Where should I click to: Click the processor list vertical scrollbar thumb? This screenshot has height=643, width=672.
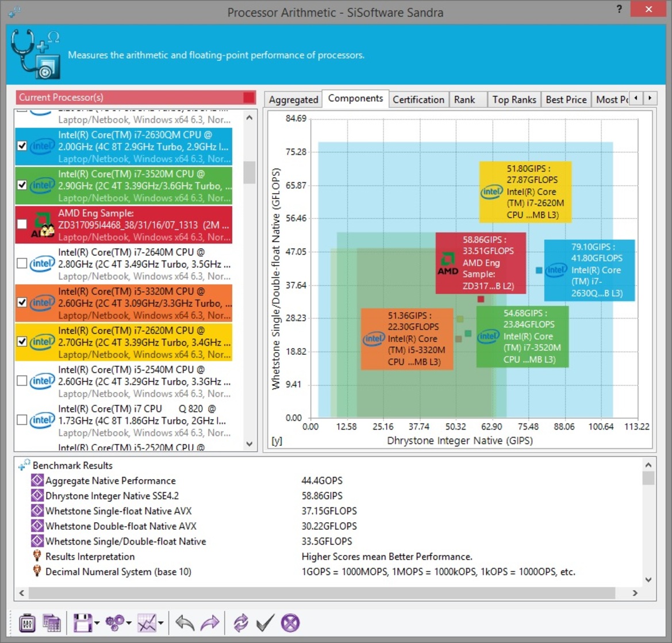[x=249, y=173]
